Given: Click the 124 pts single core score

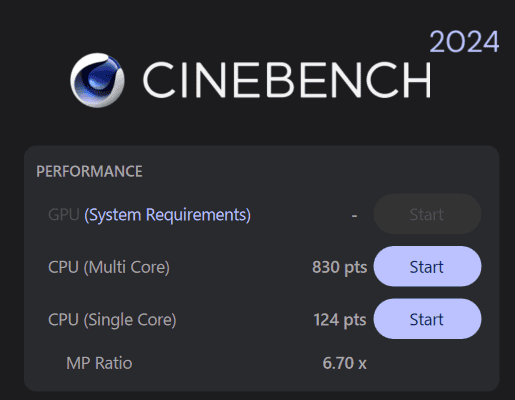Looking at the screenshot, I should click(x=340, y=320).
